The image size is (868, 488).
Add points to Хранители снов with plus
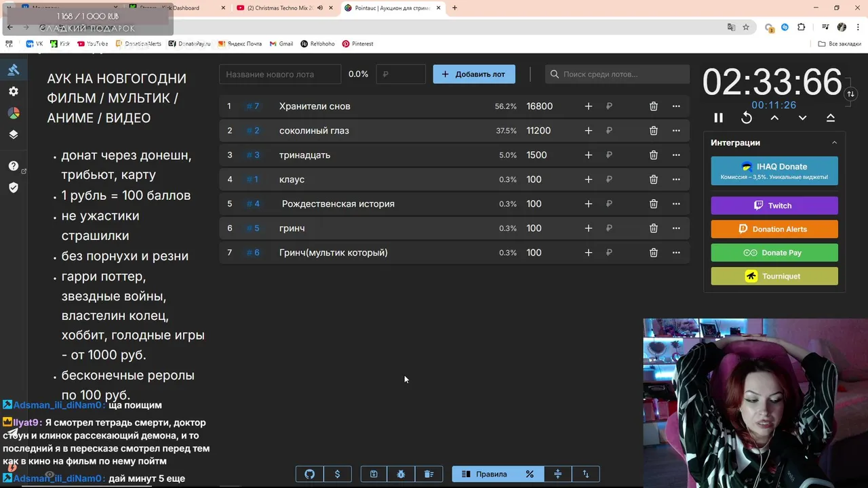point(589,106)
